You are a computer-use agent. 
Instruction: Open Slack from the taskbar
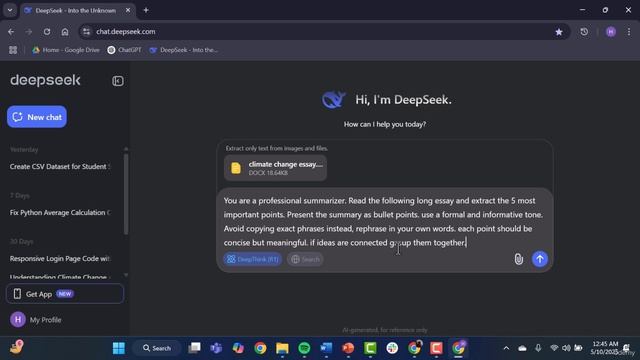(x=392, y=348)
